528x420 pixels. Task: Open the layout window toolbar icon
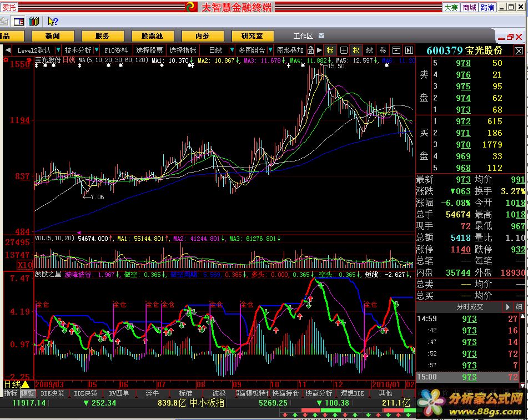pyautogui.click(x=19, y=22)
